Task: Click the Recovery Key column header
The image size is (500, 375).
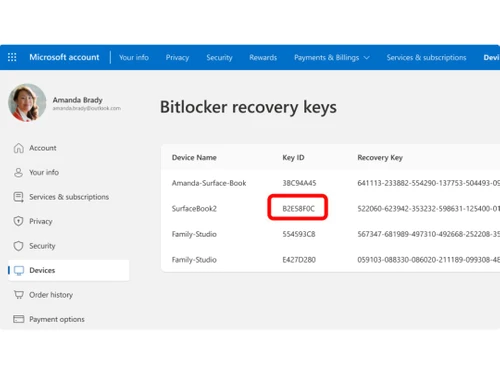Action: (x=380, y=157)
